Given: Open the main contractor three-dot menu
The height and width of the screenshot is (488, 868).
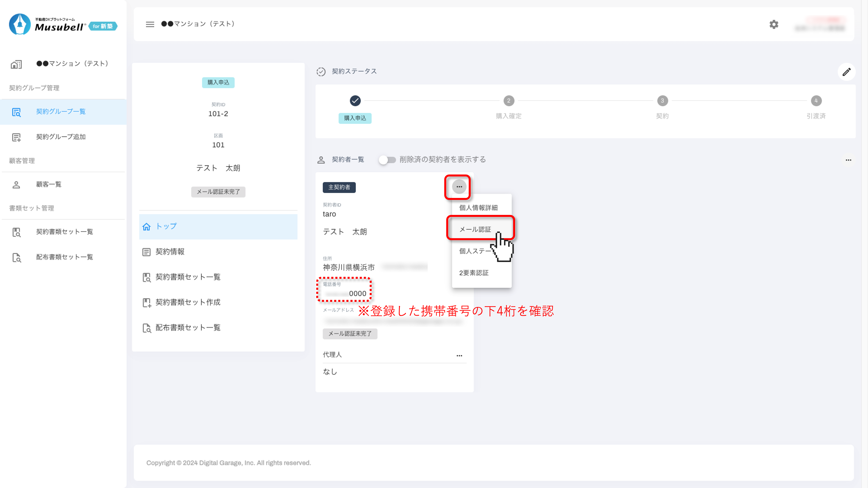Looking at the screenshot, I should (x=459, y=187).
